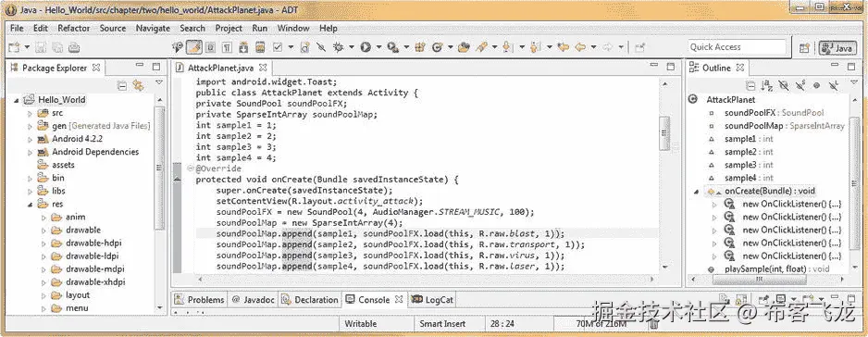Screen dimensions: 868x337
Task: Click the Open Perspective icon
Action: tap(804, 48)
